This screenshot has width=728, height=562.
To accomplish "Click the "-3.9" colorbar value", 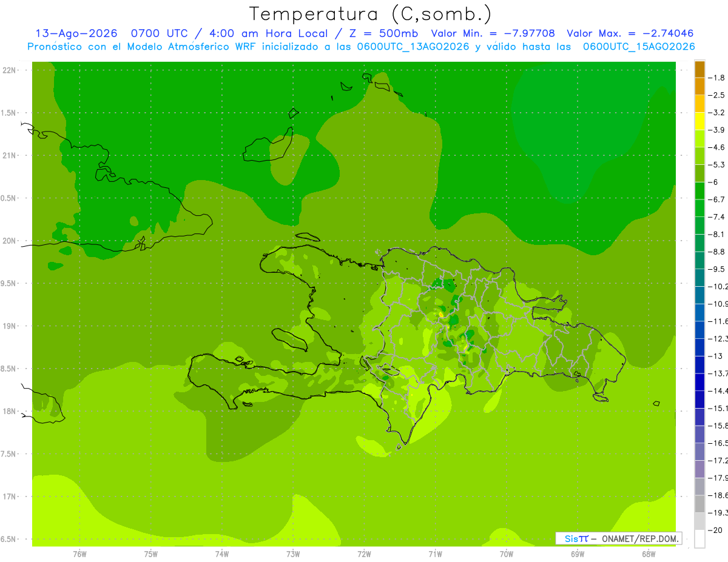I will (x=717, y=130).
